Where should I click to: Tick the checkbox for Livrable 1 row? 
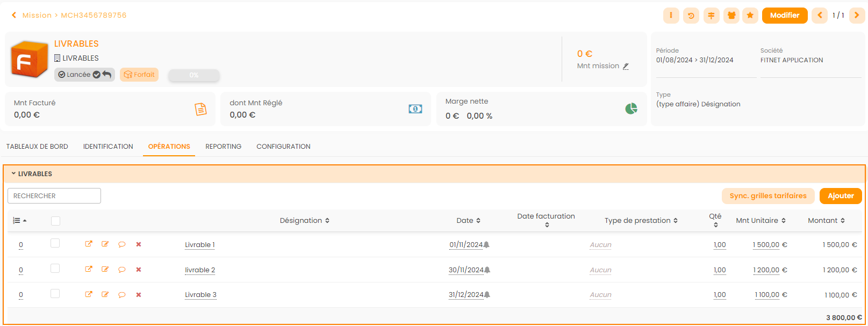pyautogui.click(x=55, y=243)
